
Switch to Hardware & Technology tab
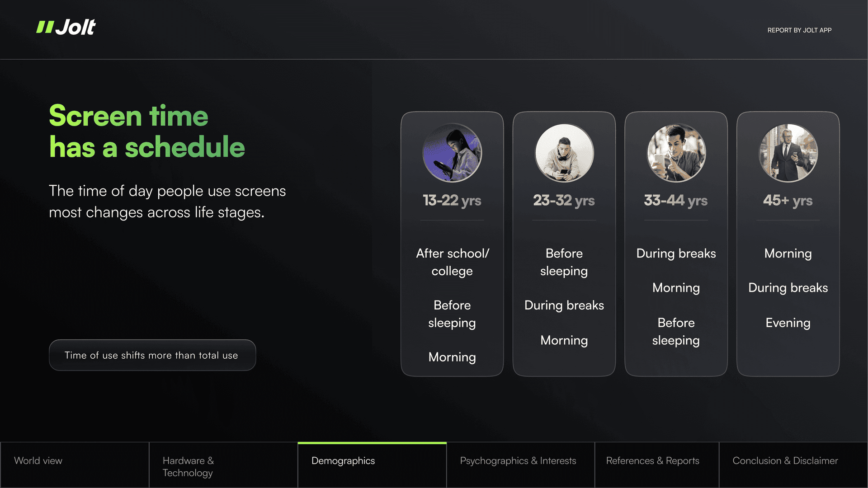coord(188,466)
